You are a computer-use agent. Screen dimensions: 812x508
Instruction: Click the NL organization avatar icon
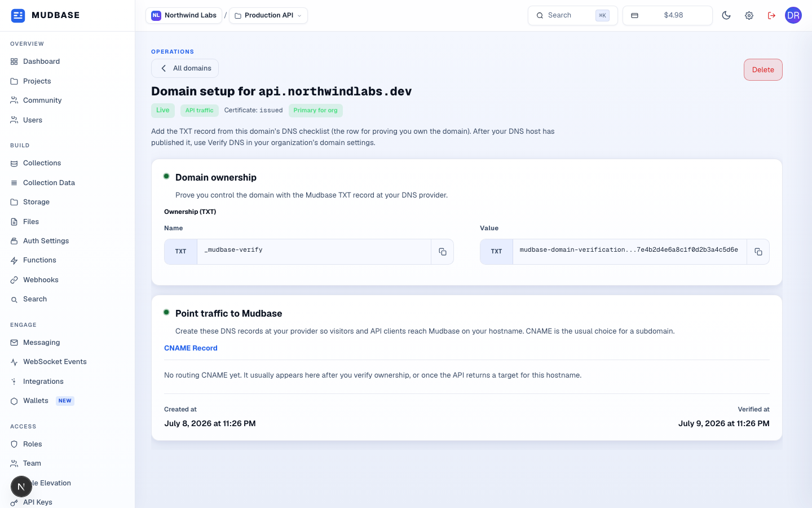[x=156, y=15]
